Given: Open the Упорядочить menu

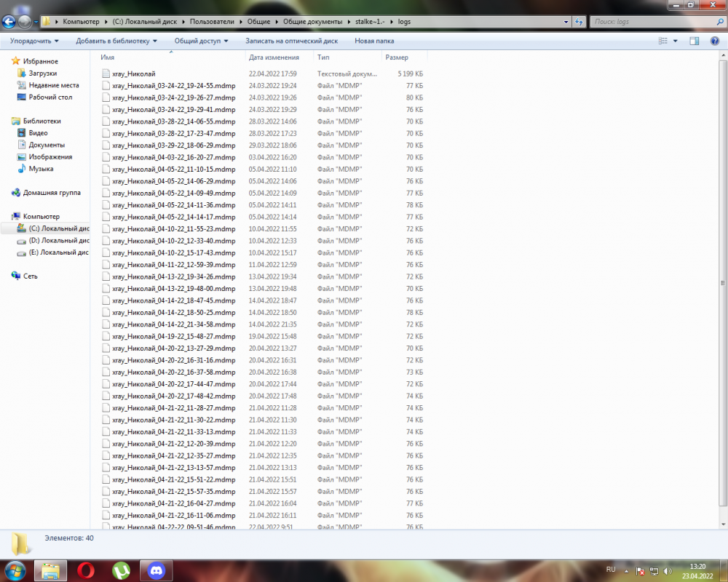Looking at the screenshot, I should click(x=34, y=41).
